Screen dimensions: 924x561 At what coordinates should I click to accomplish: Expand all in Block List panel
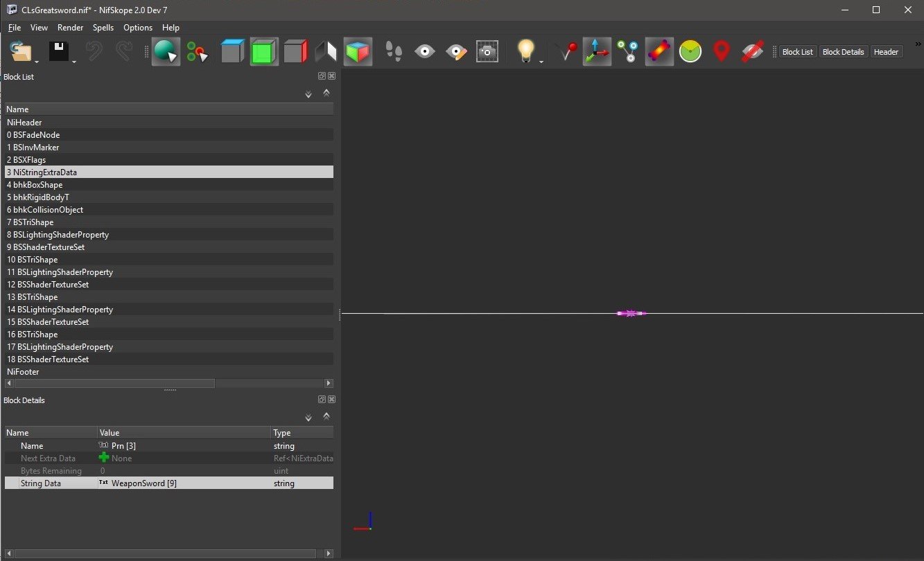click(308, 94)
